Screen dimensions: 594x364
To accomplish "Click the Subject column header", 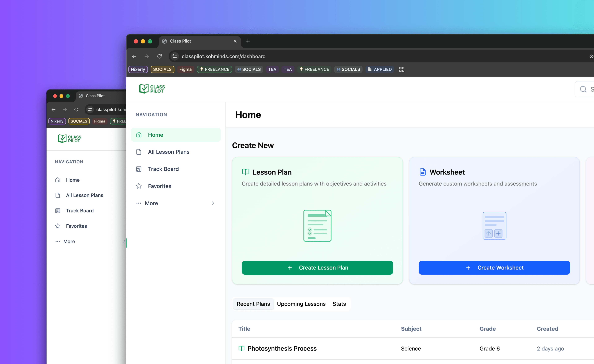I will pos(411,329).
